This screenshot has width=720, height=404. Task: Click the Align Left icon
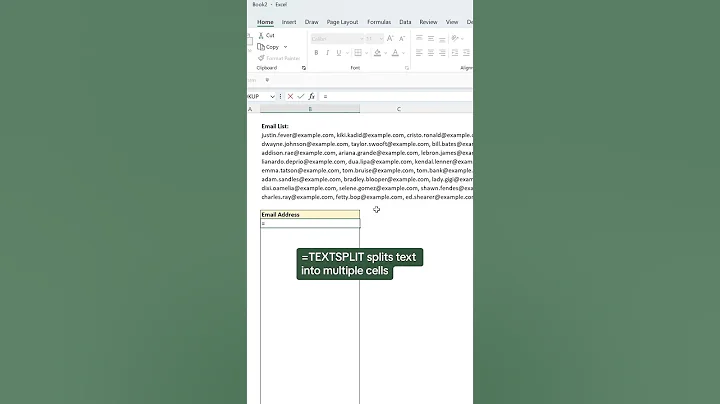(x=419, y=53)
